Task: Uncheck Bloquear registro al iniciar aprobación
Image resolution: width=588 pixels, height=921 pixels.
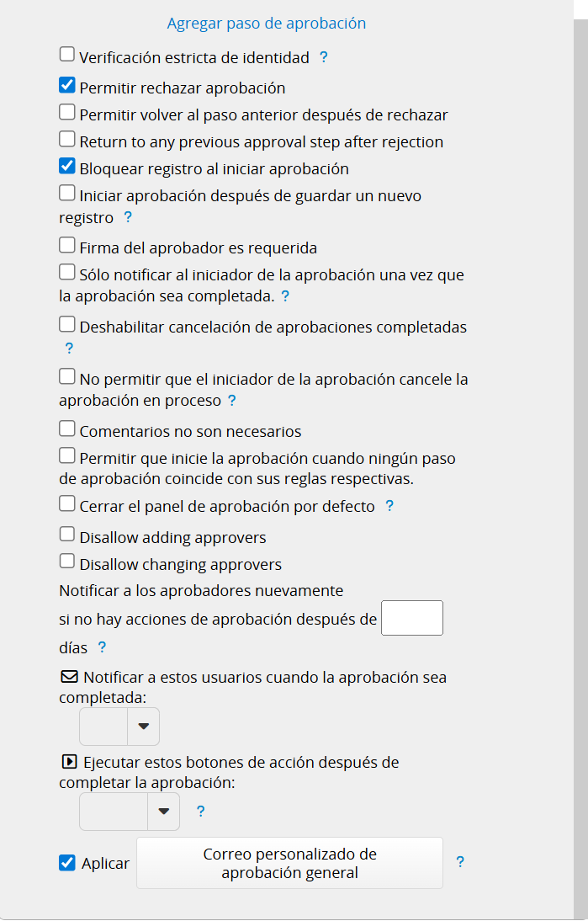Action: point(67,166)
